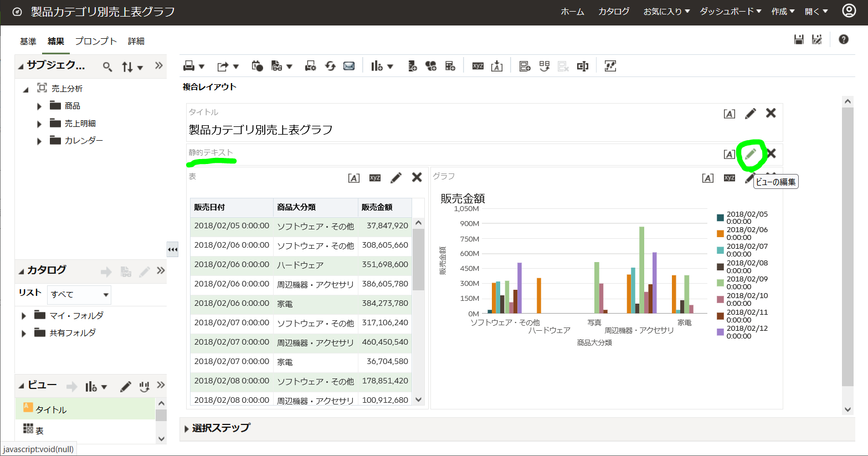Format container of the 静的テキスト view
Viewport: 868px width, 456px height.
(730, 154)
